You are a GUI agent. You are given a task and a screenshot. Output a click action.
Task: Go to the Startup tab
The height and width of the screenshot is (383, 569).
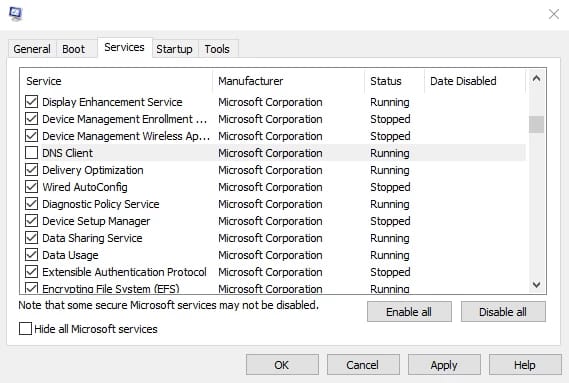coord(174,49)
